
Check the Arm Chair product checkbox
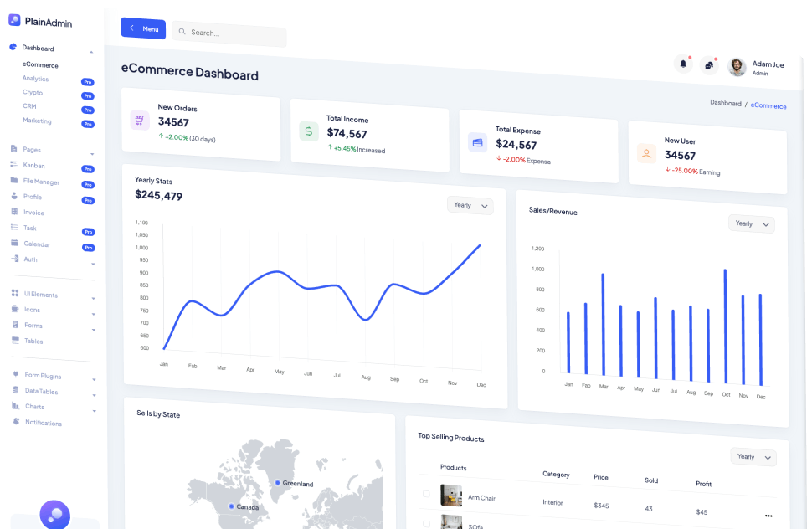point(426,494)
